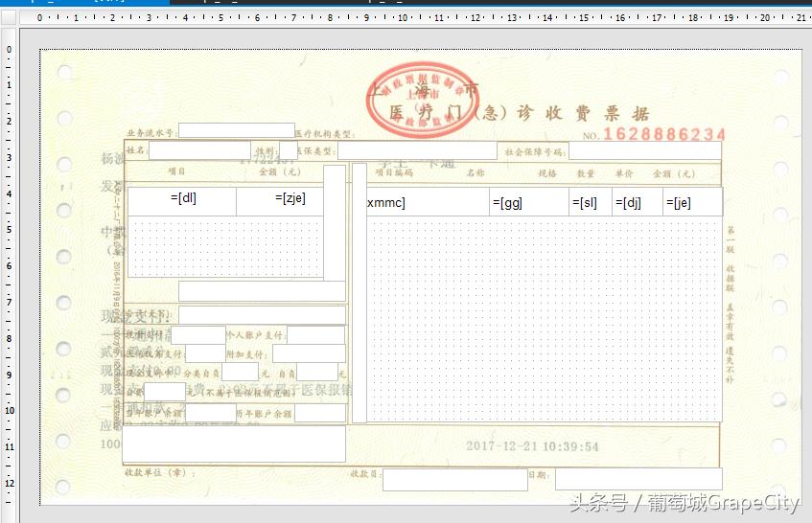812x523 pixels.
Task: Click the vertical ruler at mark 6
Action: pos(9,265)
